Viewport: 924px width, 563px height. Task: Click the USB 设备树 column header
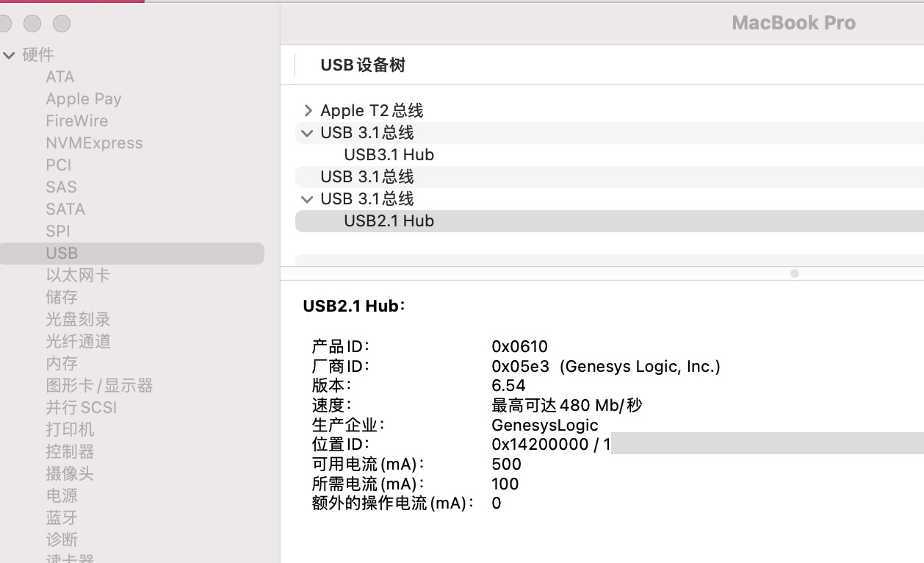pyautogui.click(x=363, y=65)
